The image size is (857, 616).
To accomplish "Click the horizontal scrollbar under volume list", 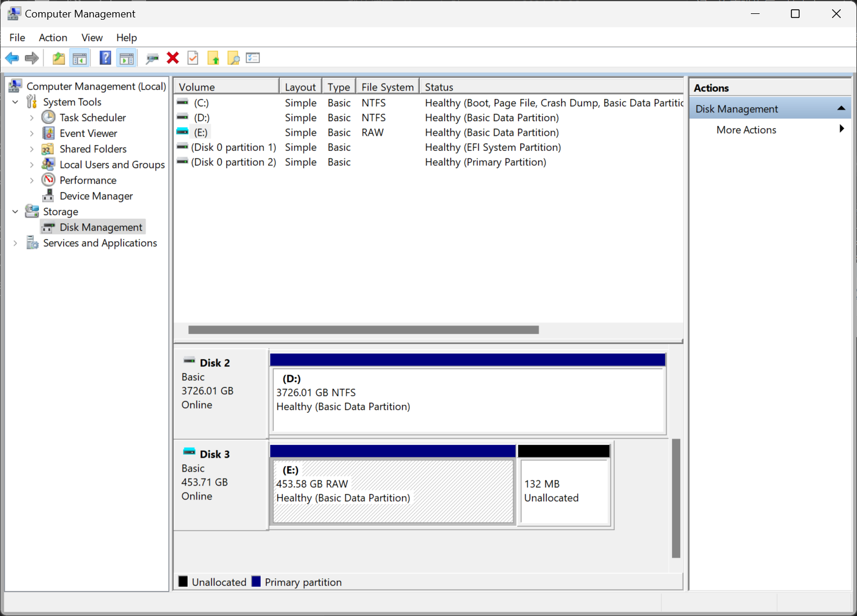I will pos(363,330).
